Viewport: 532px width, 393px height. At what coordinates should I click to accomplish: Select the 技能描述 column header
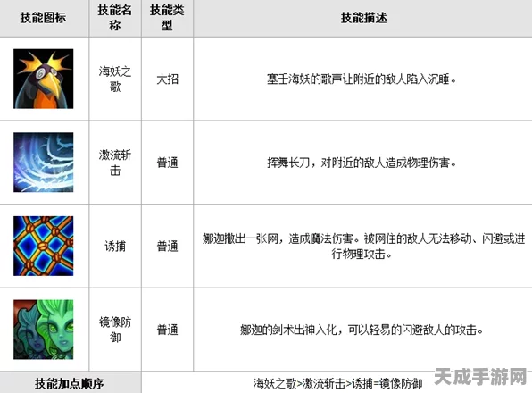point(363,18)
